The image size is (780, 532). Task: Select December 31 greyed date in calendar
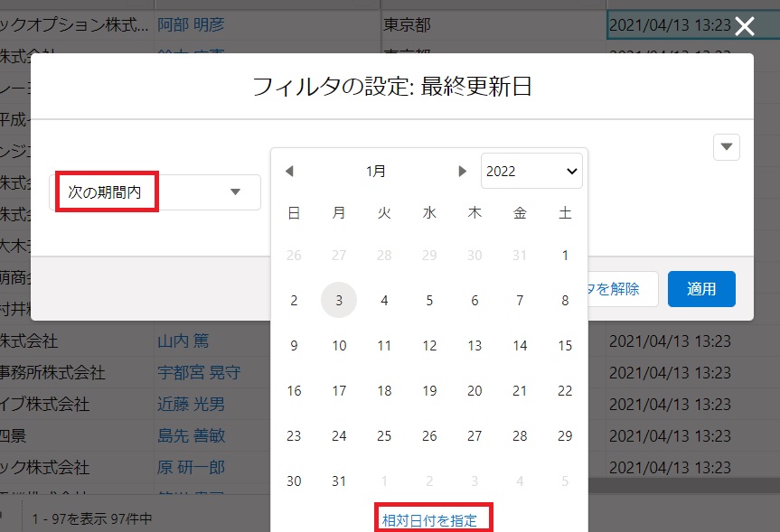coord(520,255)
